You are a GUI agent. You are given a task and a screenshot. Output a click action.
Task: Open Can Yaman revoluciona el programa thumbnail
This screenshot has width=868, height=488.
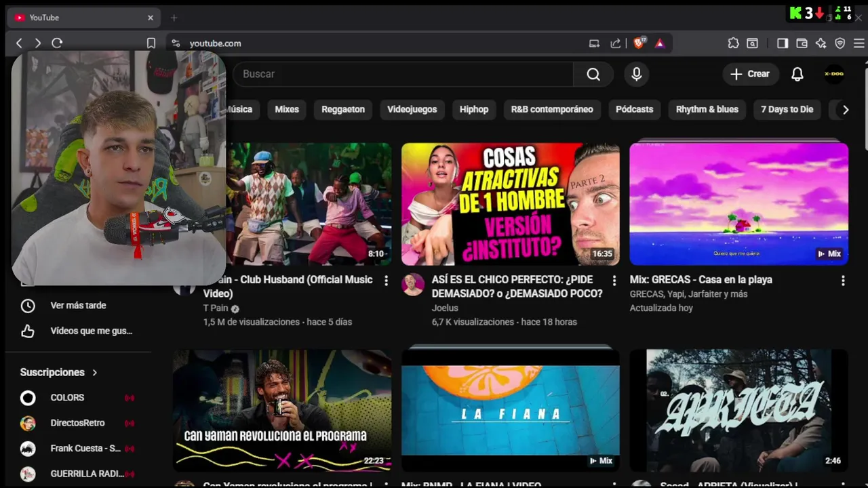pos(282,410)
